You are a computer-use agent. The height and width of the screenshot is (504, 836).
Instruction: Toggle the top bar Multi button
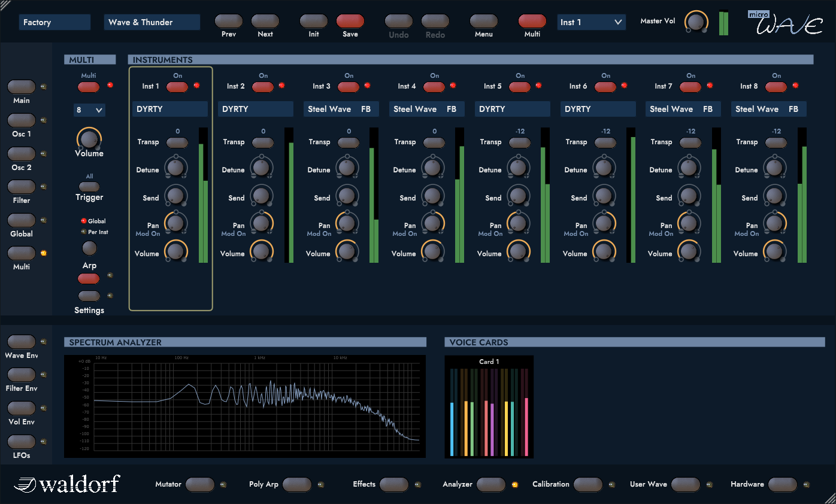532,22
